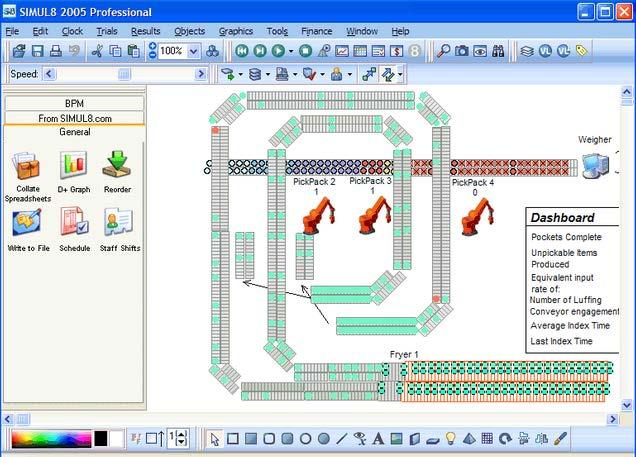636x457 pixels.
Task: Click the PickPack 2 robot
Action: pyautogui.click(x=318, y=216)
